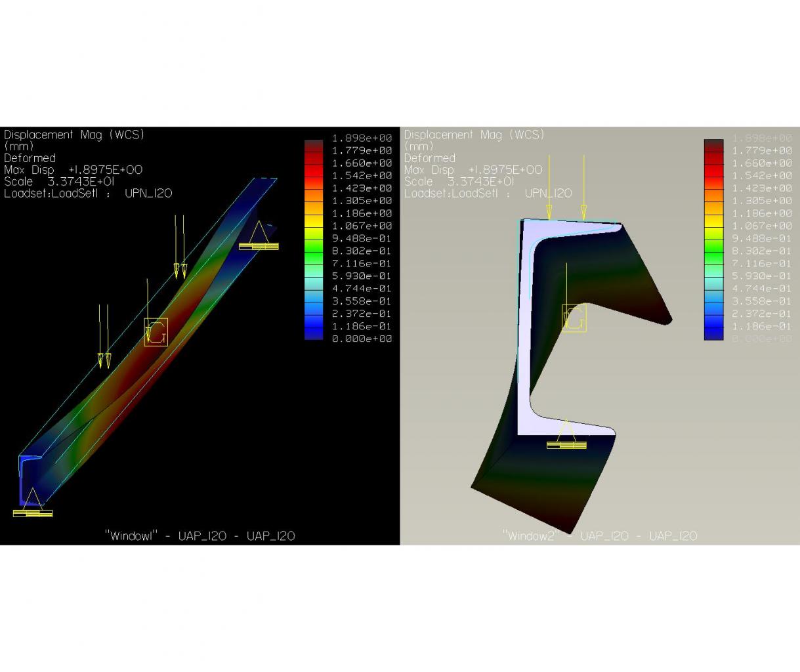Select legend value 2.372e-01 in Window1
Image resolution: width=800 pixels, height=672 pixels.
tap(362, 314)
